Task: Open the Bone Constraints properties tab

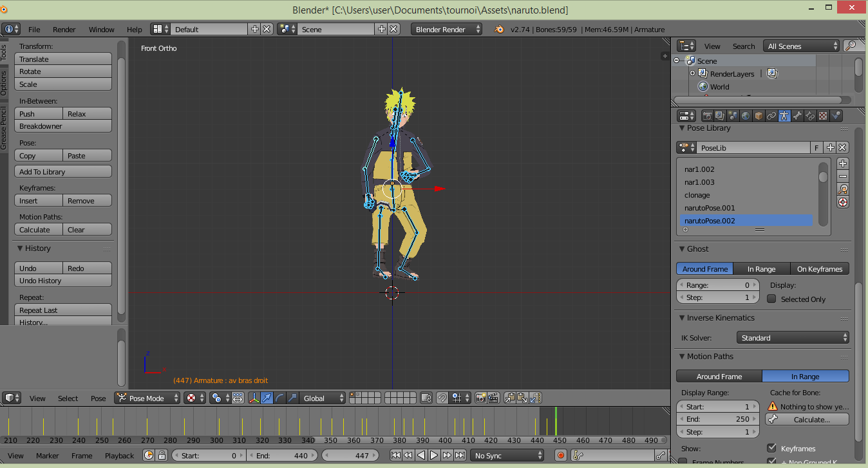Action: (810, 116)
